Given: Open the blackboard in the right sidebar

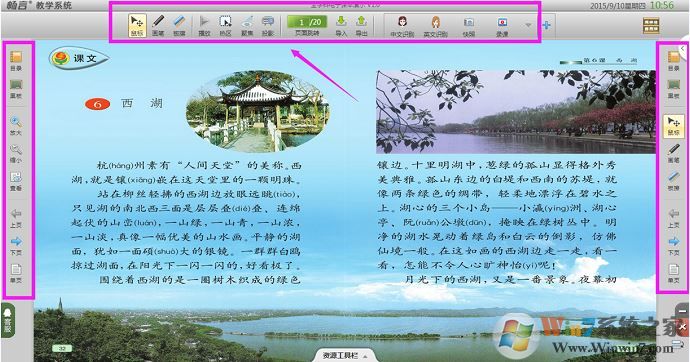Looking at the screenshot, I should point(673,89).
